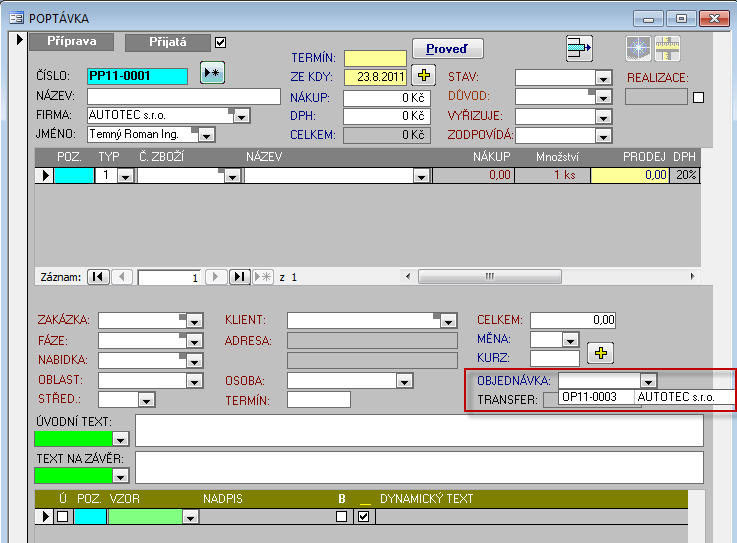Select the item row via its arrow selector
The image size is (737, 543).
click(45, 175)
